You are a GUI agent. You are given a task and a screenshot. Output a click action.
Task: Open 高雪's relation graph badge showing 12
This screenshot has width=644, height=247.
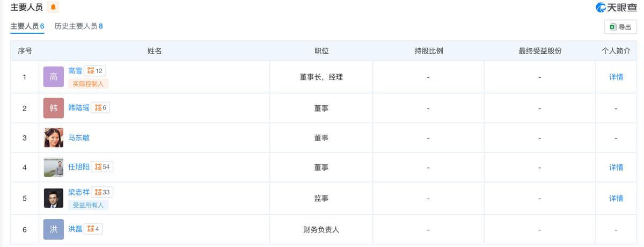pos(95,70)
